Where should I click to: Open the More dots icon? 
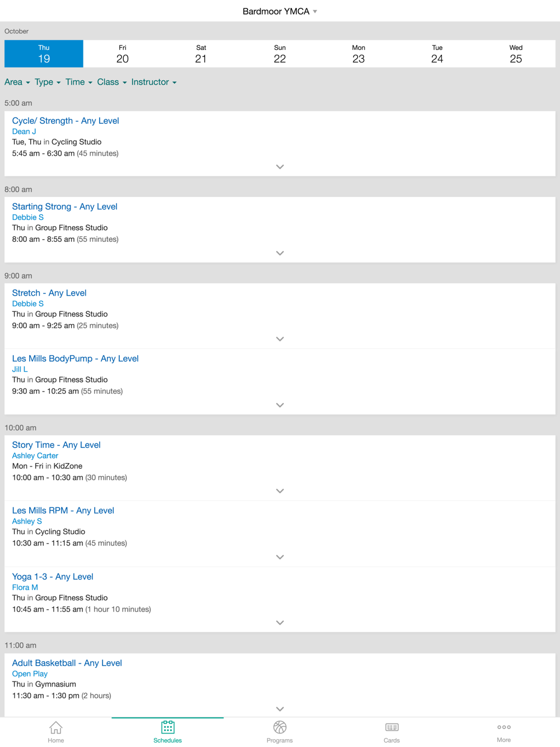coord(503,727)
